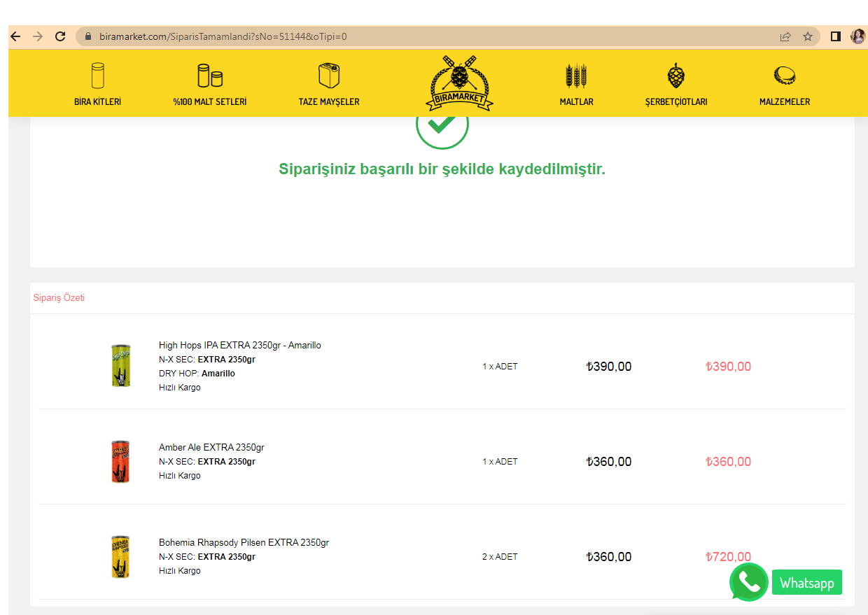Open the TAZE MAYŞELER menu label
This screenshot has width=868, height=615.
pos(329,102)
